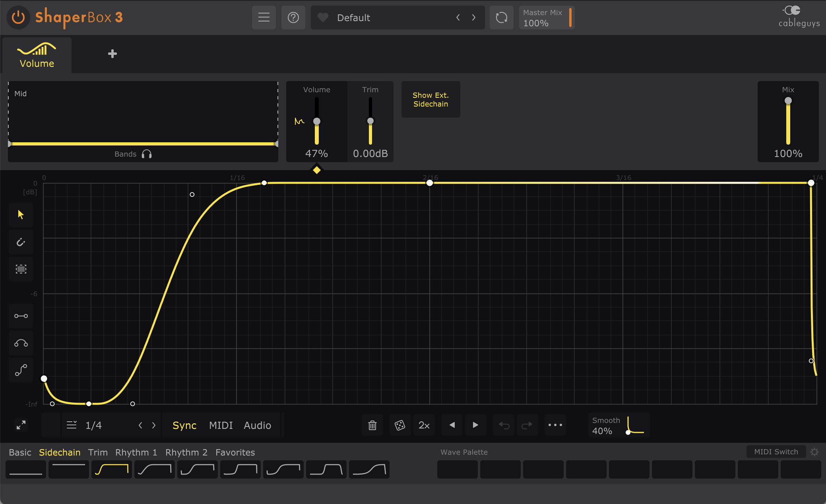Select the arrow edit tool

(21, 215)
